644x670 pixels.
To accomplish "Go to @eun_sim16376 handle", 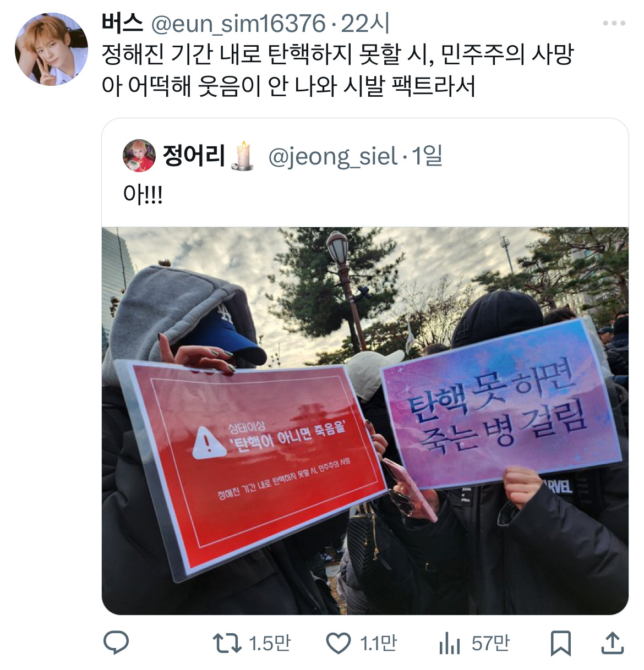I will (238, 24).
